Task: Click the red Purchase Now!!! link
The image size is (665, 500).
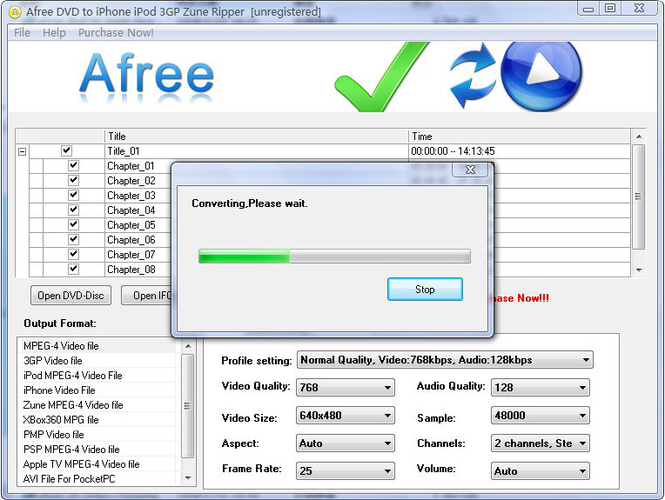Action: (522, 298)
